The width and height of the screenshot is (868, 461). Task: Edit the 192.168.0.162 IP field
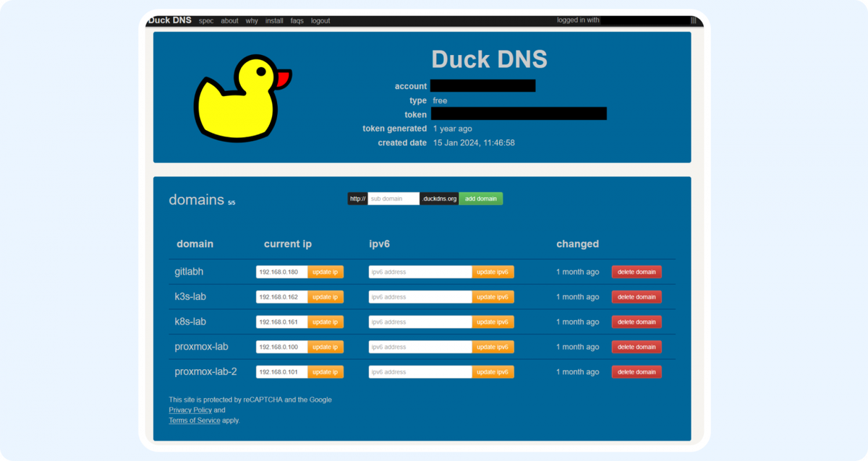(x=282, y=297)
